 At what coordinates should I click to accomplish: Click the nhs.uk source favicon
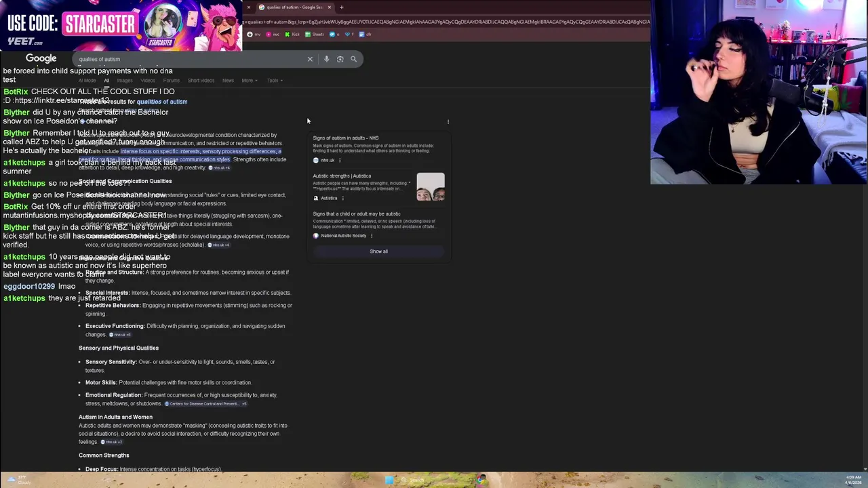[x=315, y=160]
